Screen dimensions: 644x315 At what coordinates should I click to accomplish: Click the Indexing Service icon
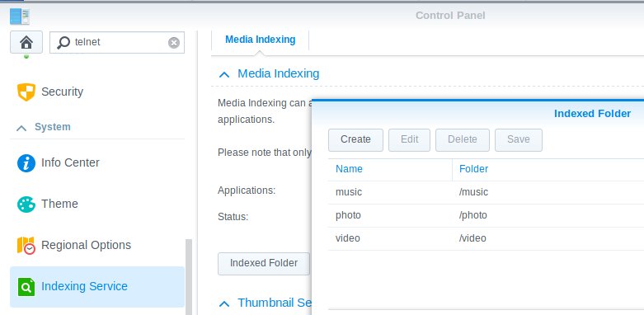26,286
